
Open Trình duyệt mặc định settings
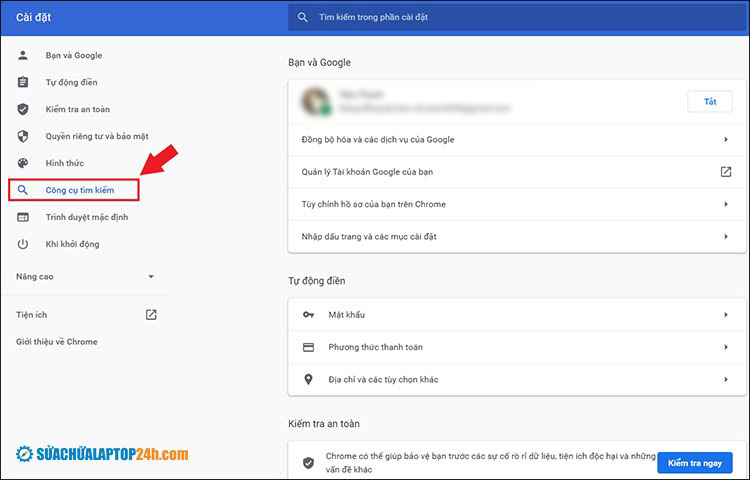87,217
